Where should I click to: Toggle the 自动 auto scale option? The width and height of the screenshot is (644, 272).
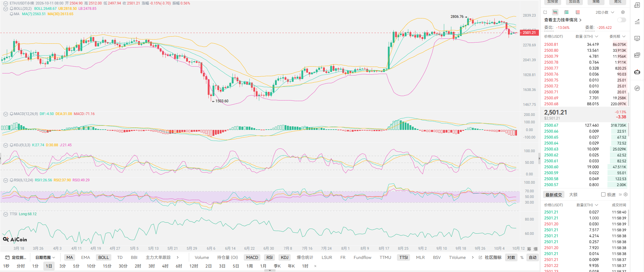coord(533,257)
